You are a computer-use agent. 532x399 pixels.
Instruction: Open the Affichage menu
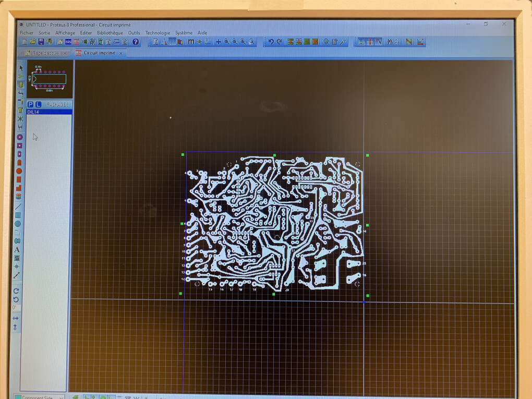pyautogui.click(x=65, y=33)
